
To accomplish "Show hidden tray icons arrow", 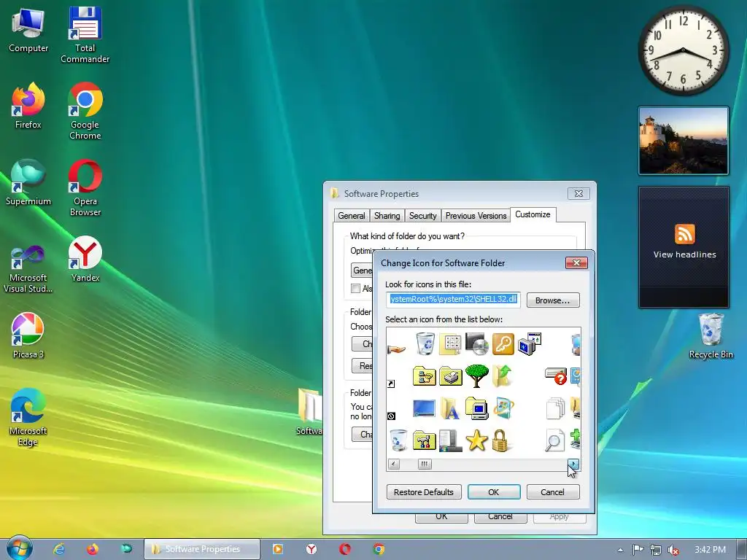I will point(620,550).
